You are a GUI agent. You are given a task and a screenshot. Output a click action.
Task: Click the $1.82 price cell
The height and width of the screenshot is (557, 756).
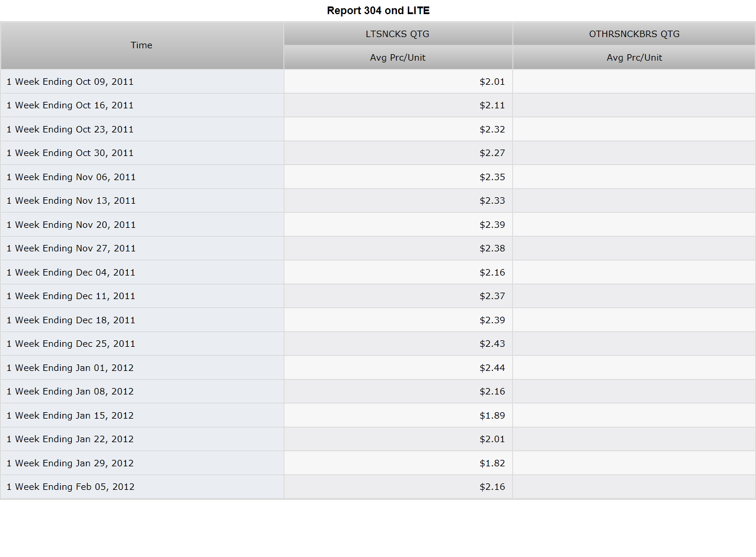pos(398,463)
